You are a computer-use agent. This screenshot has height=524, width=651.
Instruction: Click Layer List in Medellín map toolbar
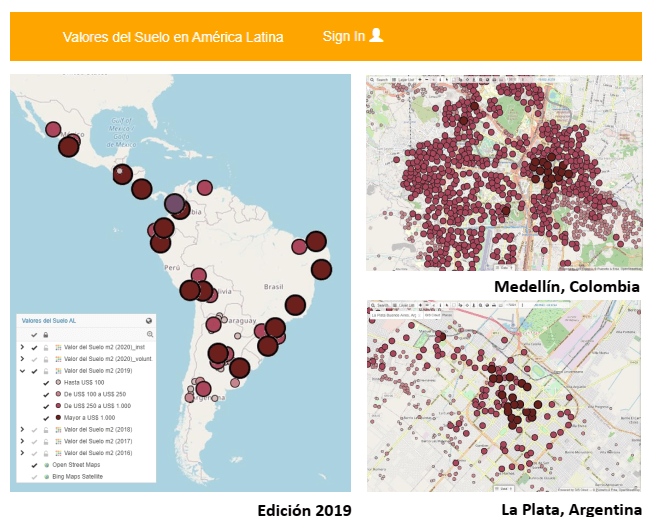coord(405,80)
